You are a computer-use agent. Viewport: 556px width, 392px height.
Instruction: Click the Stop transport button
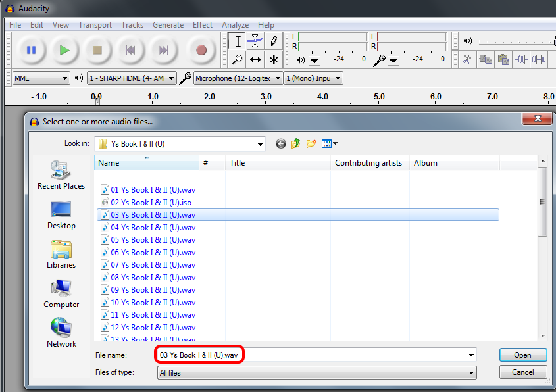tap(97, 50)
